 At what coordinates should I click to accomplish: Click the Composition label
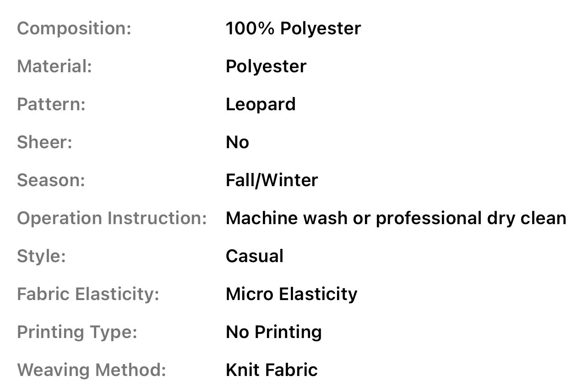[74, 28]
